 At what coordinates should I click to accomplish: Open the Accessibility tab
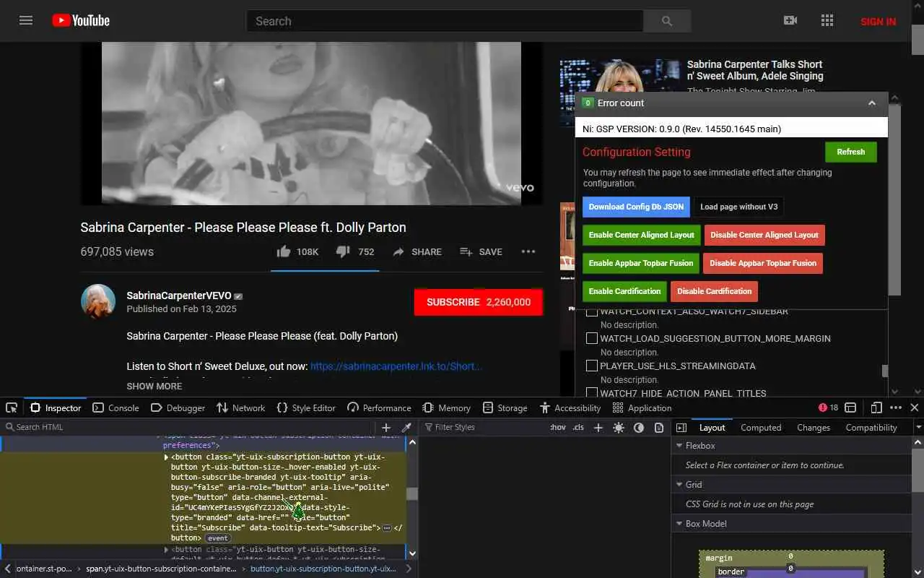pyautogui.click(x=570, y=407)
